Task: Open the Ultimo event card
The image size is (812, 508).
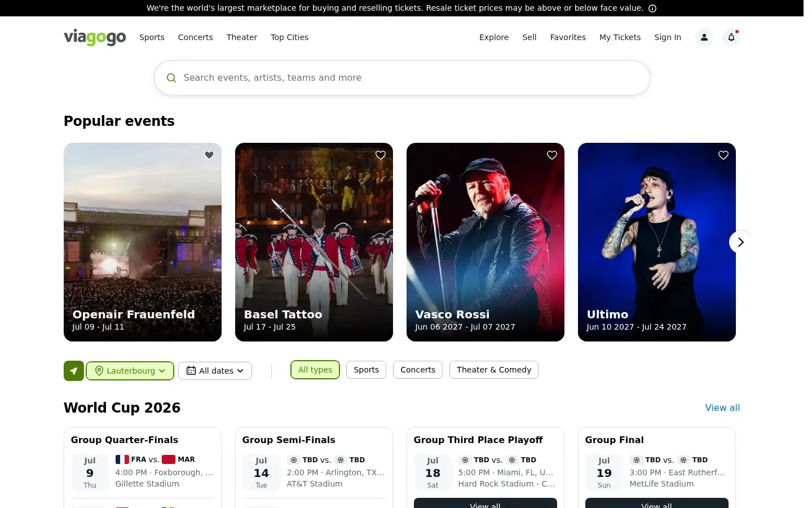Action: (657, 242)
